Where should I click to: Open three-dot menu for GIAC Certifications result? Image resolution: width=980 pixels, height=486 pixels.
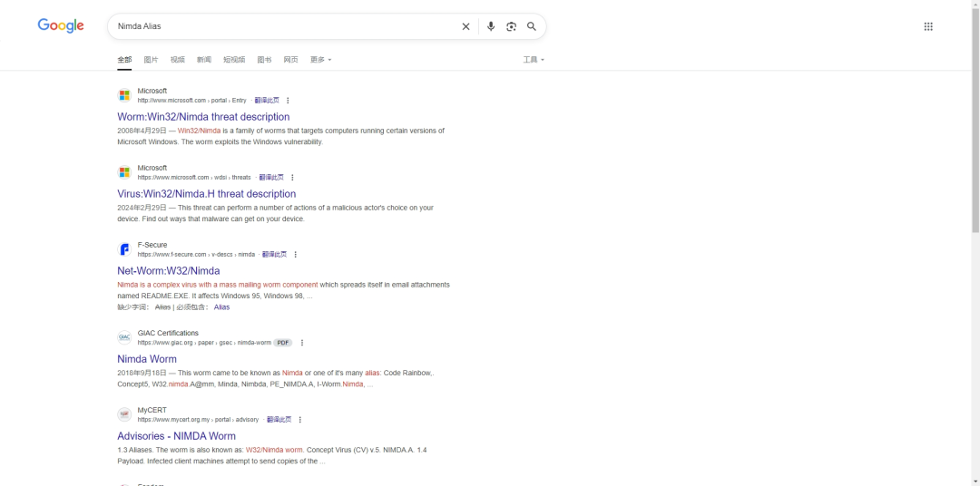coord(302,343)
